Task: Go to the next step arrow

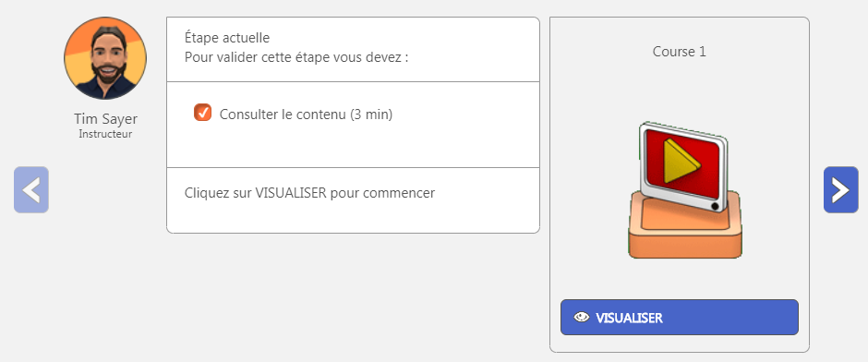Action: click(840, 190)
